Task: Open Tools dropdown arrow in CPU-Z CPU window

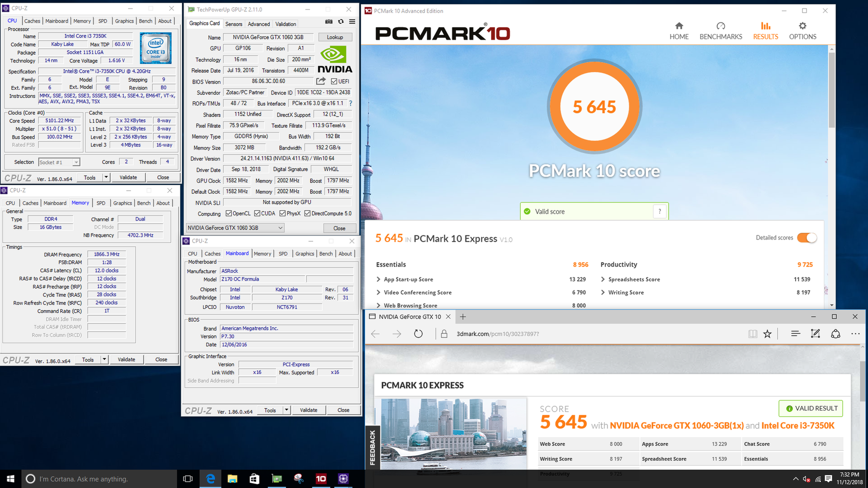Action: [106, 178]
